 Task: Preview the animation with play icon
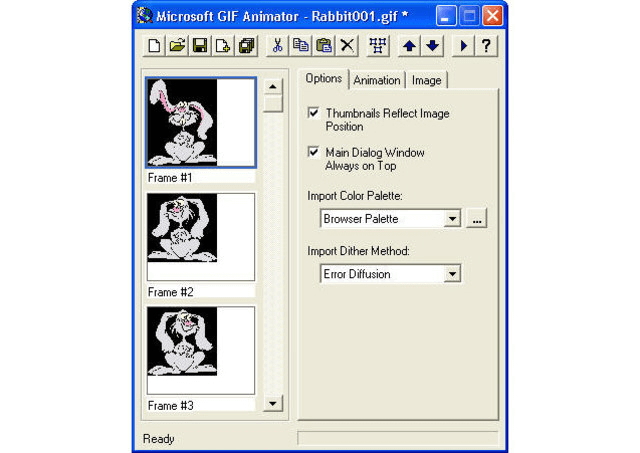click(464, 45)
